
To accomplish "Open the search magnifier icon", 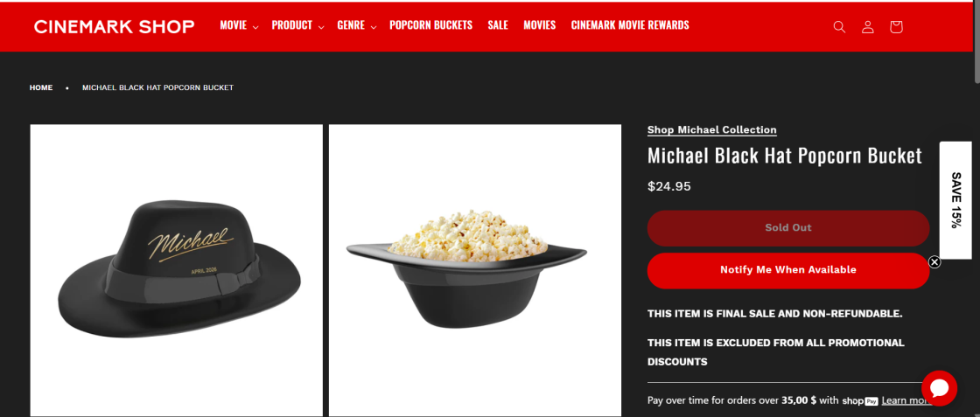I will pyautogui.click(x=839, y=27).
